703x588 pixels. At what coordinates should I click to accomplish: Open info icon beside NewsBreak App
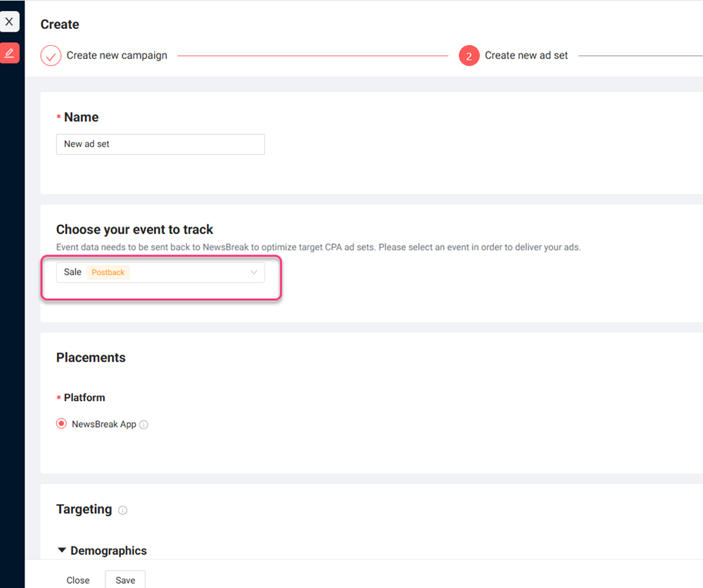(144, 425)
